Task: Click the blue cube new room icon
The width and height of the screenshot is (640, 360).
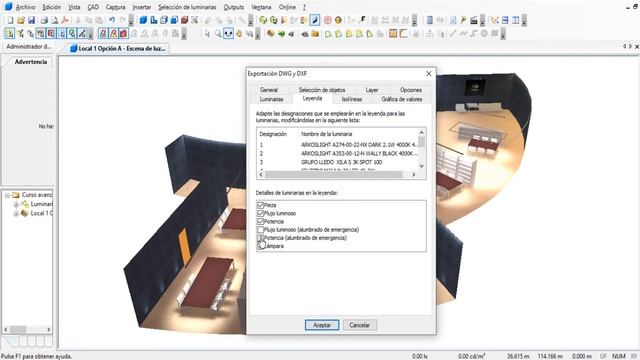Action: [x=143, y=20]
